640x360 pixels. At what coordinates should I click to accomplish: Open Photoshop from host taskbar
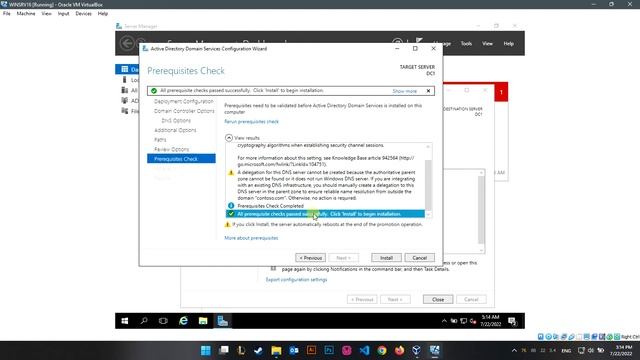click(329, 351)
